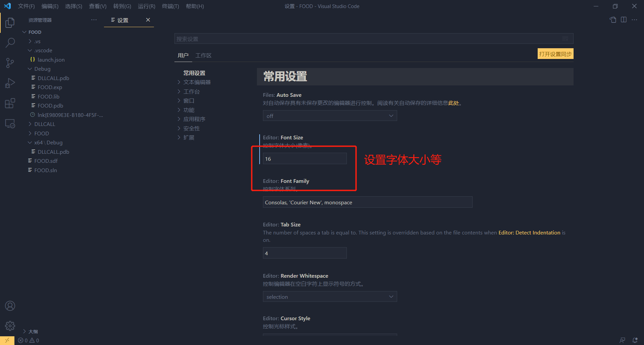
Task: Open the Extensions view icon
Action: pyautogui.click(x=10, y=103)
